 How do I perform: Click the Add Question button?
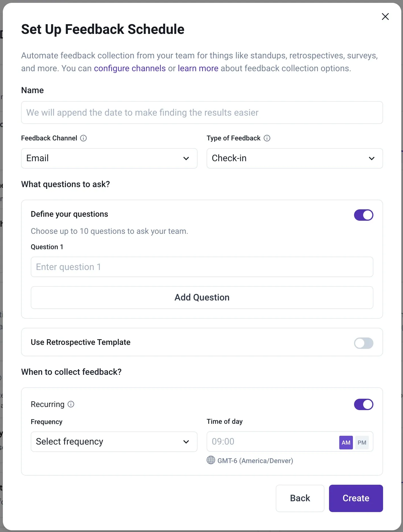pyautogui.click(x=202, y=297)
